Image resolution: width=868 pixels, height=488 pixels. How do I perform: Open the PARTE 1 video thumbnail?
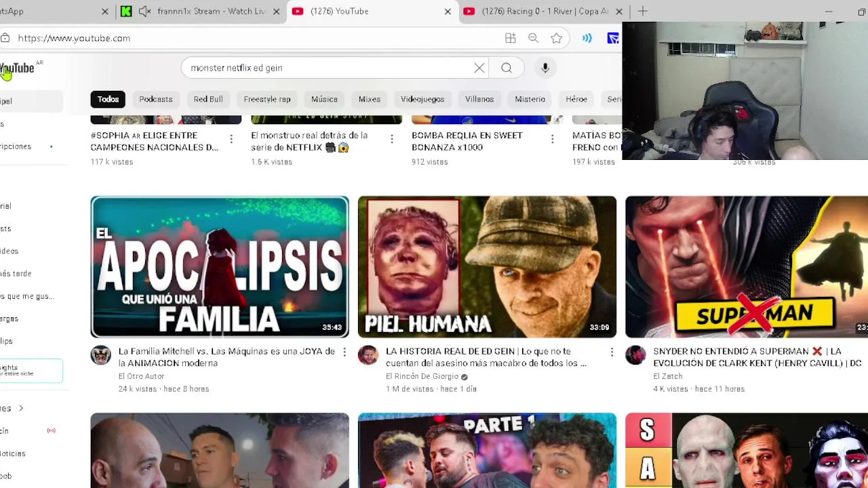[487, 450]
